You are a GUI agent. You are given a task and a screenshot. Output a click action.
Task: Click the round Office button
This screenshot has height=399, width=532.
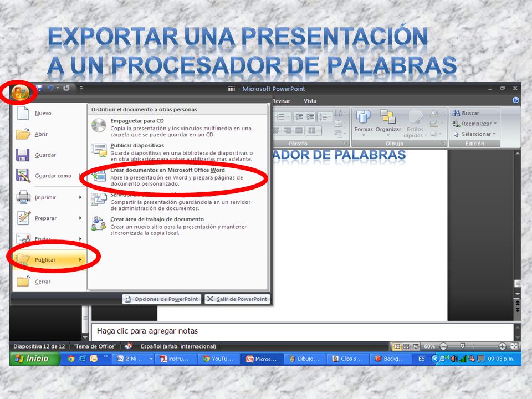coord(21,93)
